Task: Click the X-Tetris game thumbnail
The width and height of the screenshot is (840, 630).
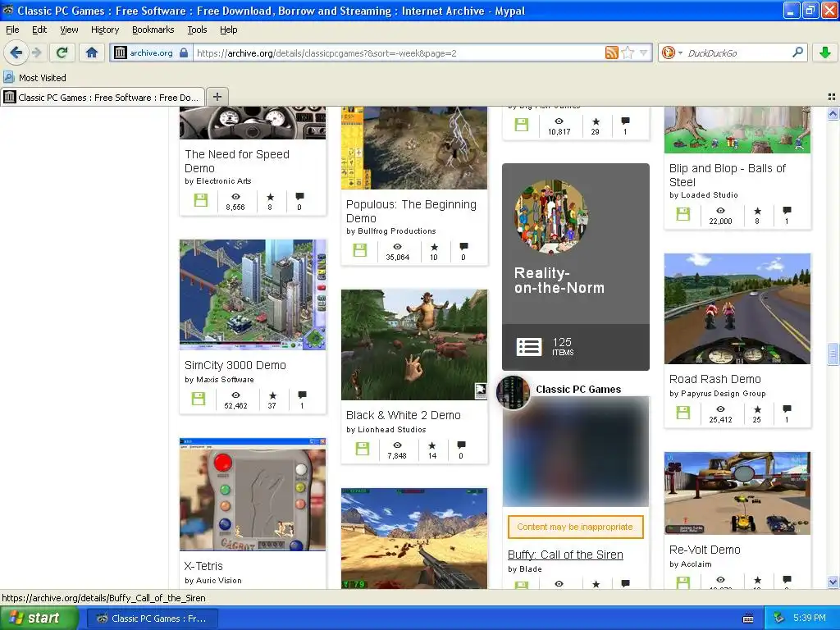Action: click(253, 494)
